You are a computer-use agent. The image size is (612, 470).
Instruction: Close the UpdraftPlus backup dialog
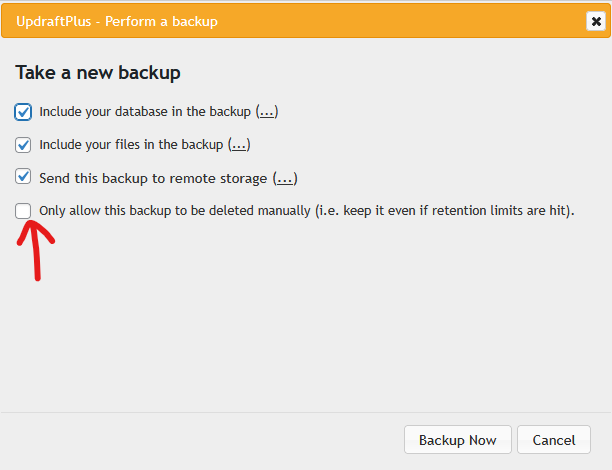click(594, 21)
